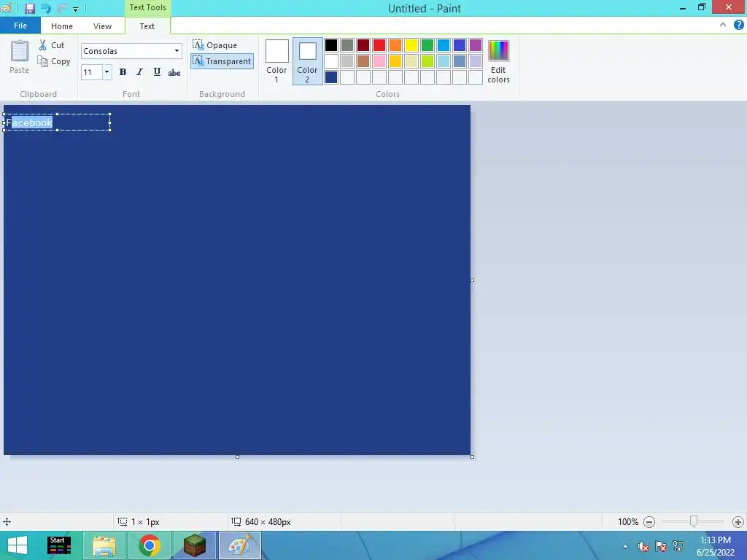Image resolution: width=747 pixels, height=560 pixels.
Task: Pick the rose pink color swatch
Action: click(x=379, y=61)
